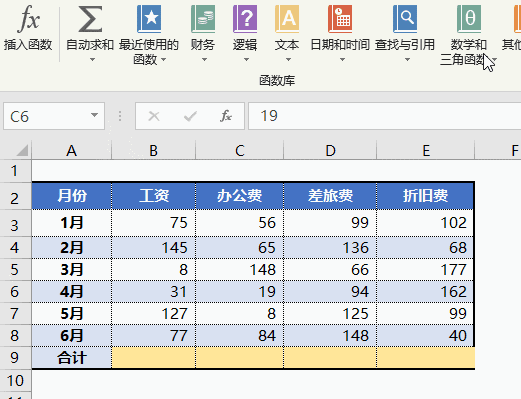Screen dimensions: 521x399
Task: Expand the 查找与引用 dropdown arrow
Action: coord(407,60)
